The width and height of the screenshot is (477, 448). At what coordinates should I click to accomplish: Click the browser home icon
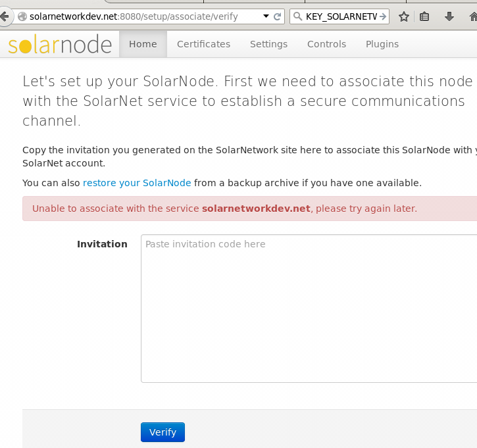tap(473, 16)
